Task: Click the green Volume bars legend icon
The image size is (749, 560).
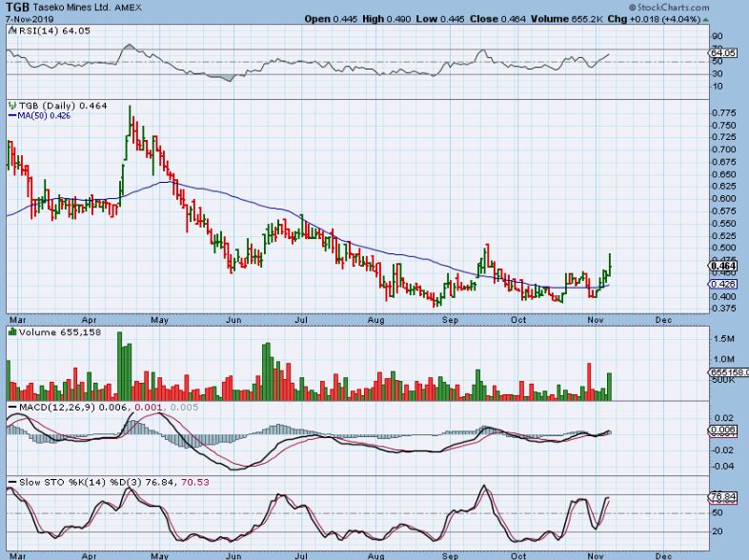Action: (x=10, y=332)
